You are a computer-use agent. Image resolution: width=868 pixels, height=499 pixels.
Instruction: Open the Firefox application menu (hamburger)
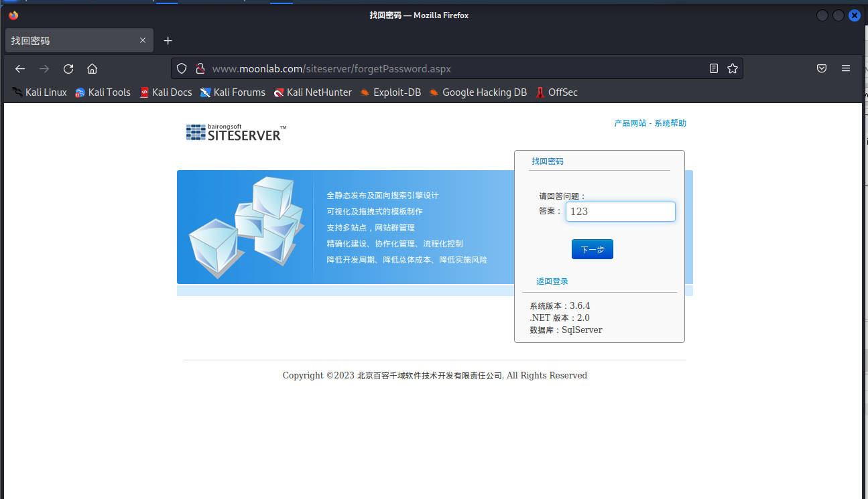[845, 68]
